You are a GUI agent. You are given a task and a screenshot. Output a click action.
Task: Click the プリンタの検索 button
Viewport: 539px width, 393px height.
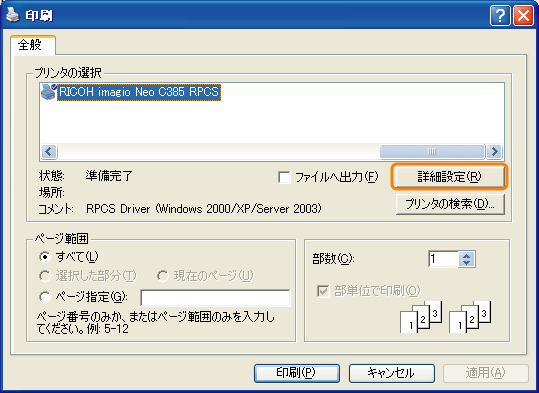coord(450,204)
